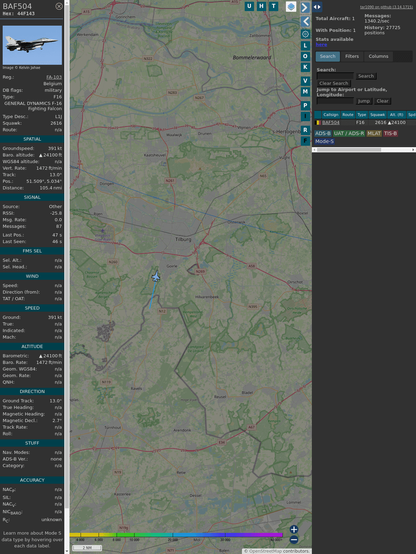Zoom in with the plus map button
The height and width of the screenshot is (554, 416).
[x=294, y=529]
